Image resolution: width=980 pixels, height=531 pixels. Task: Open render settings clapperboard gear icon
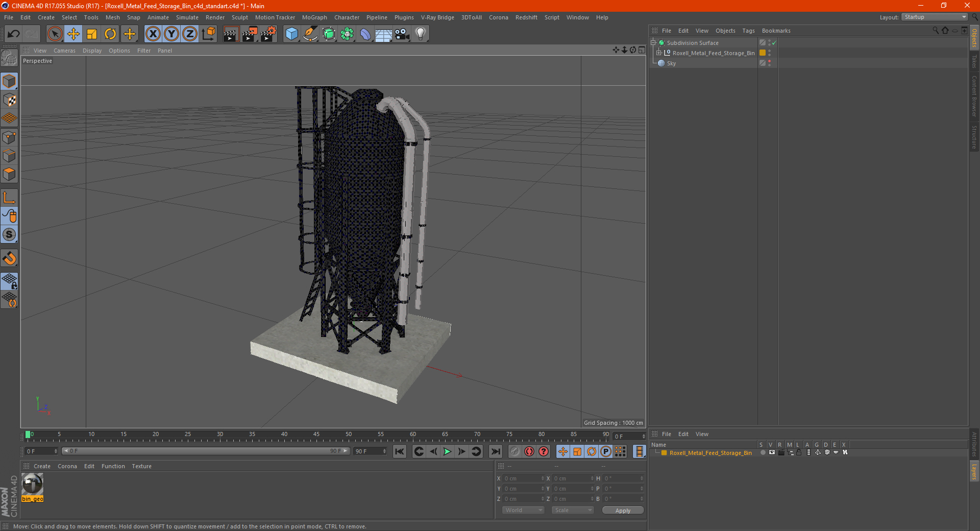268,34
